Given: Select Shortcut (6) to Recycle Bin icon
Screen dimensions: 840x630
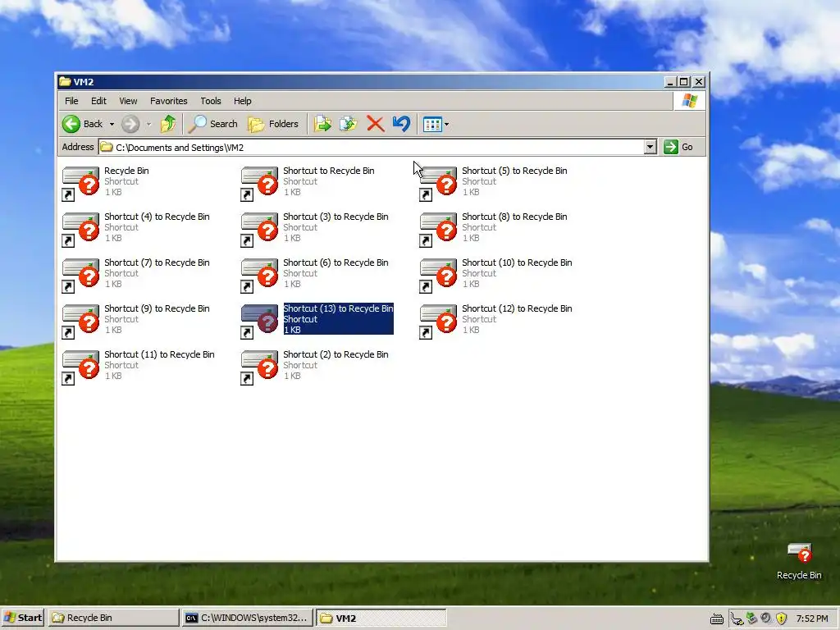Looking at the screenshot, I should 260,276.
